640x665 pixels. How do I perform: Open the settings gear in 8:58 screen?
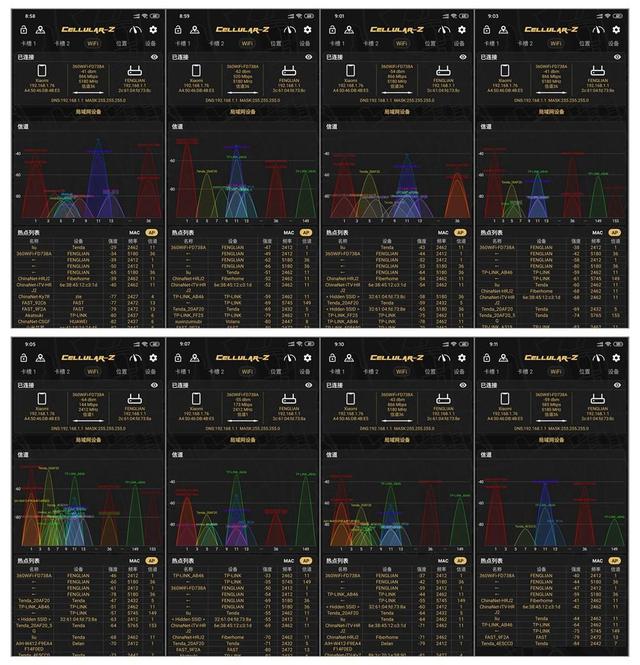(x=153, y=30)
